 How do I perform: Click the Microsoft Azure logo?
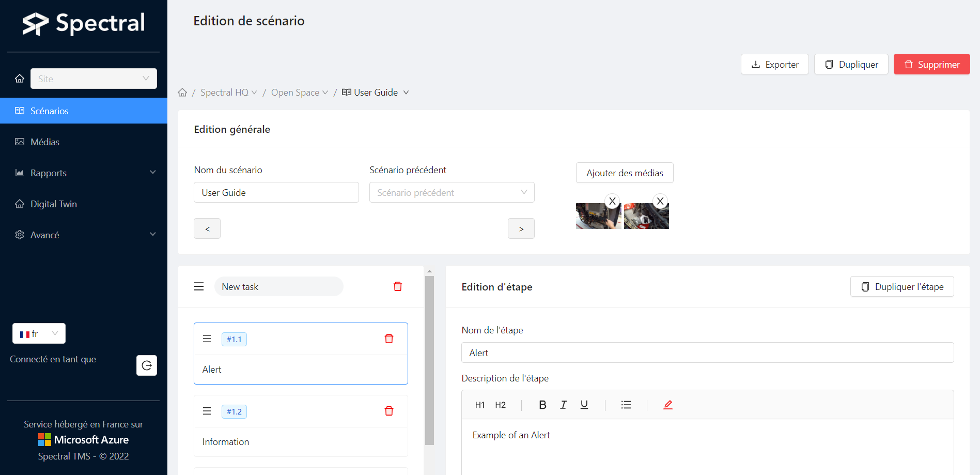[83, 440]
